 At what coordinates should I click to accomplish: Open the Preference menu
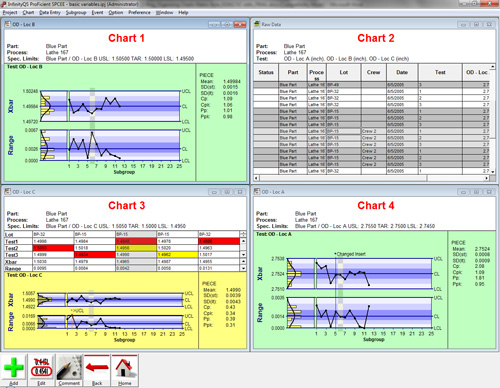pos(139,13)
